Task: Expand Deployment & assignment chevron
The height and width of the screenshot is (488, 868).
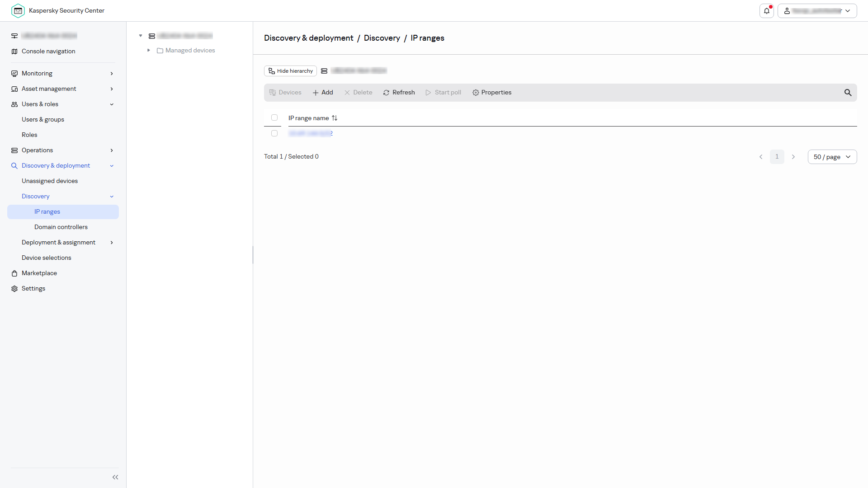Action: (112, 243)
